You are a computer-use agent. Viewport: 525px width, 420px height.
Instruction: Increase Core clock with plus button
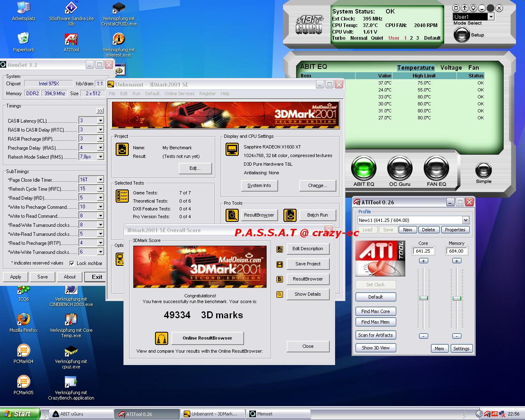click(x=424, y=261)
